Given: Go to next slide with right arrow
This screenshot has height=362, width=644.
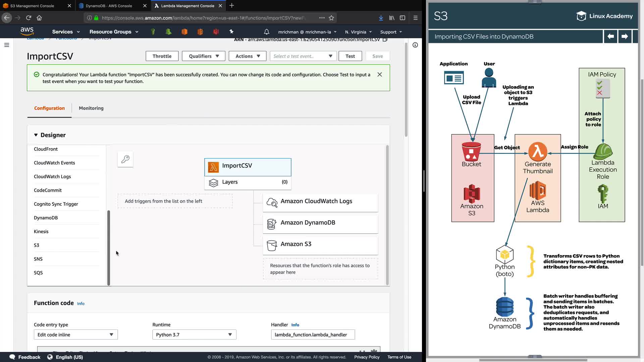Looking at the screenshot, I should (624, 37).
